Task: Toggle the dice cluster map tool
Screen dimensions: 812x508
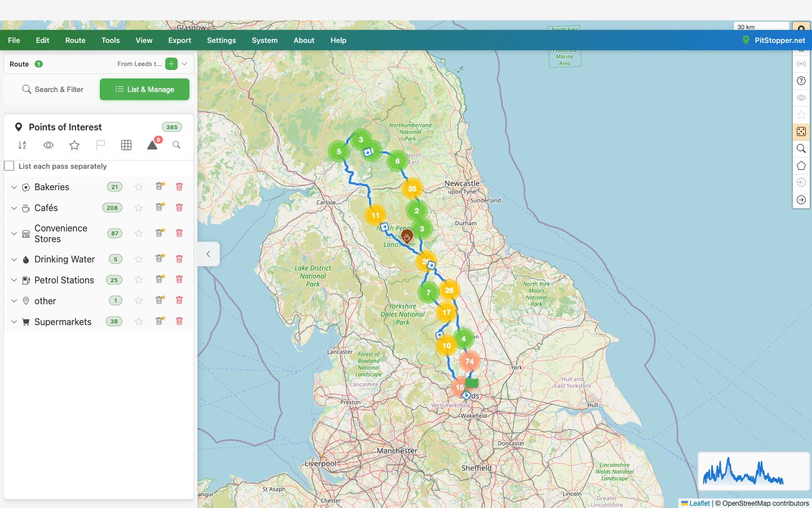Action: click(801, 132)
